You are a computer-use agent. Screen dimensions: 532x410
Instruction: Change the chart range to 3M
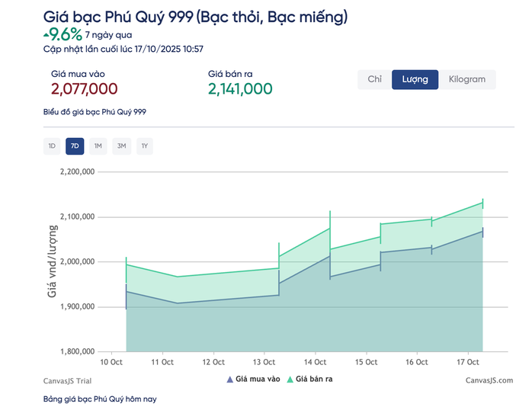point(121,146)
